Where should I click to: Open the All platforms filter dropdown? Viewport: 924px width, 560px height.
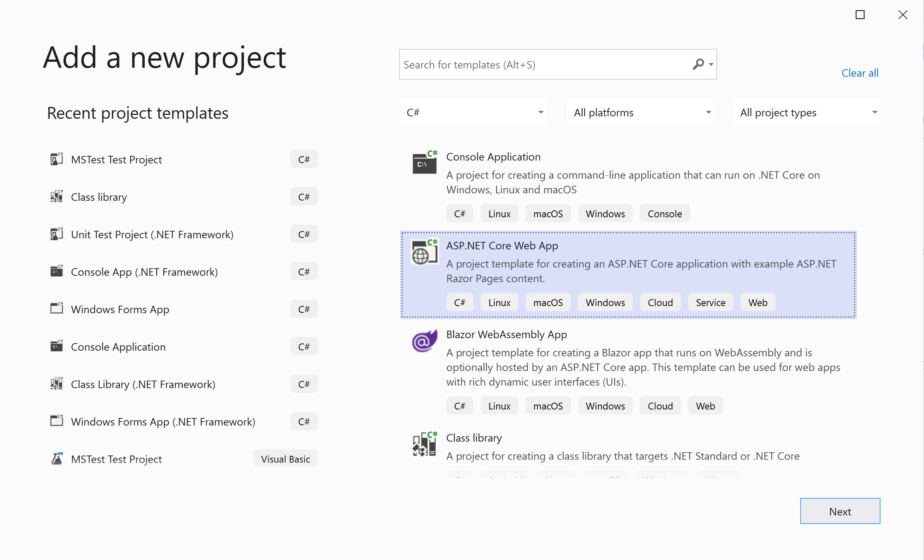[x=640, y=112]
